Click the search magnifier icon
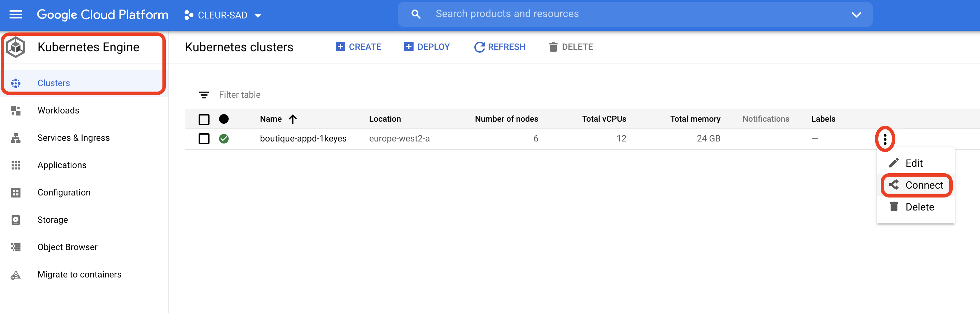Screen dimensions: 980x313 (416, 14)
